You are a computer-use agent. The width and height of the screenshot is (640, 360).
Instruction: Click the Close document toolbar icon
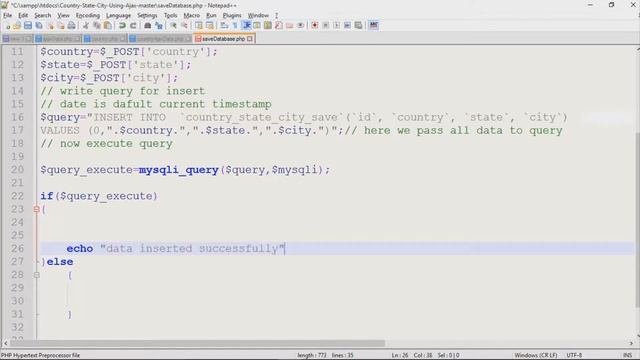click(x=51, y=25)
